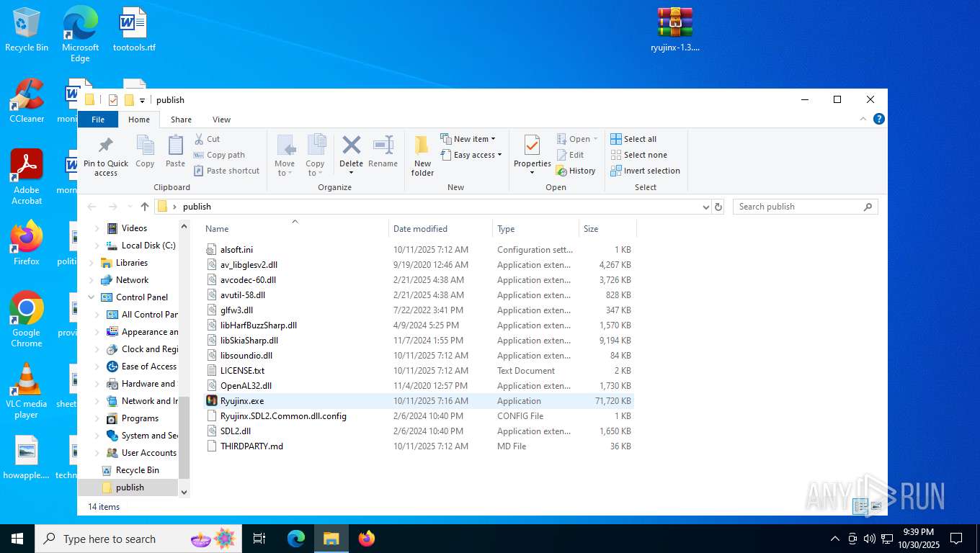Select SDL2.dll file

click(419, 431)
